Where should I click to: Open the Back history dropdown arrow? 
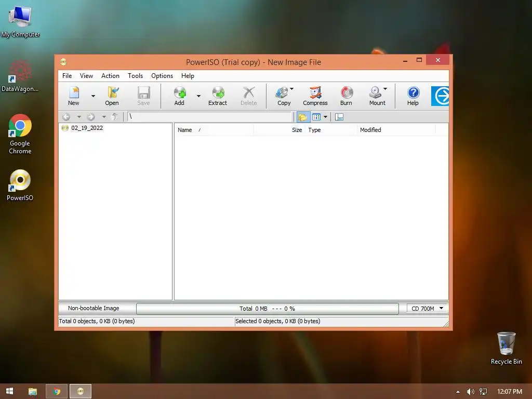[x=79, y=117]
